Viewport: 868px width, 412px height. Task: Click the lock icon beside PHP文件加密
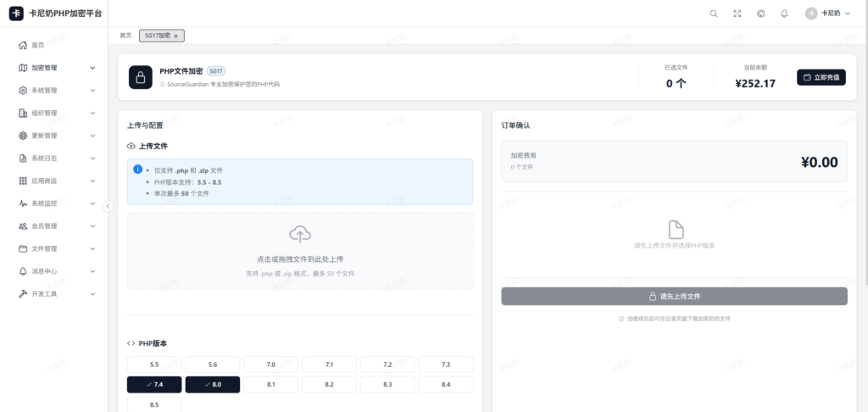(x=141, y=77)
